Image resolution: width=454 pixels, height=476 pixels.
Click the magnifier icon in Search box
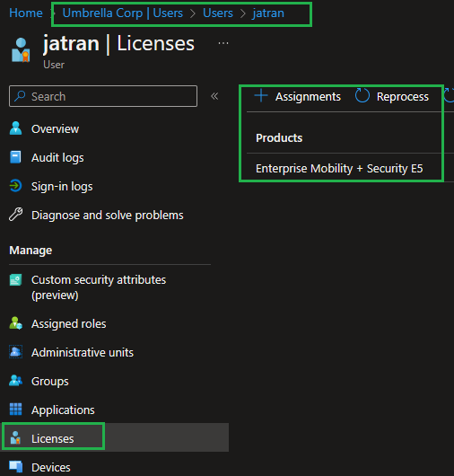coord(20,96)
